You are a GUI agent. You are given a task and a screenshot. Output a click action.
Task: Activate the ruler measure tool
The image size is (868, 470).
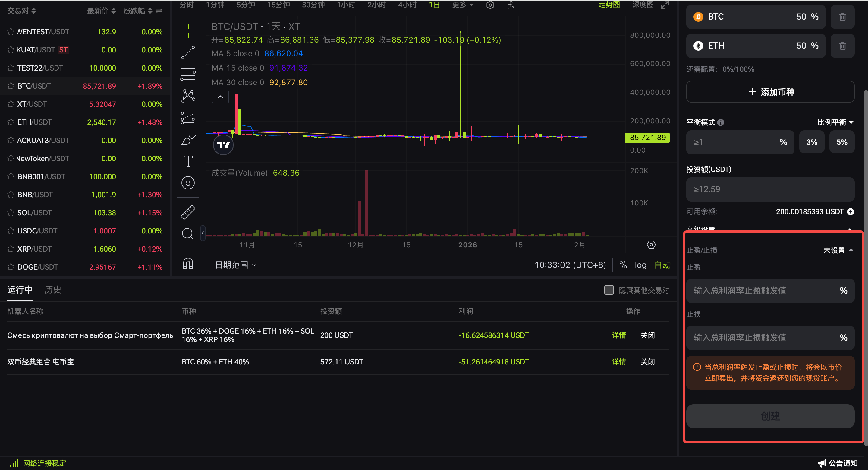coord(188,212)
